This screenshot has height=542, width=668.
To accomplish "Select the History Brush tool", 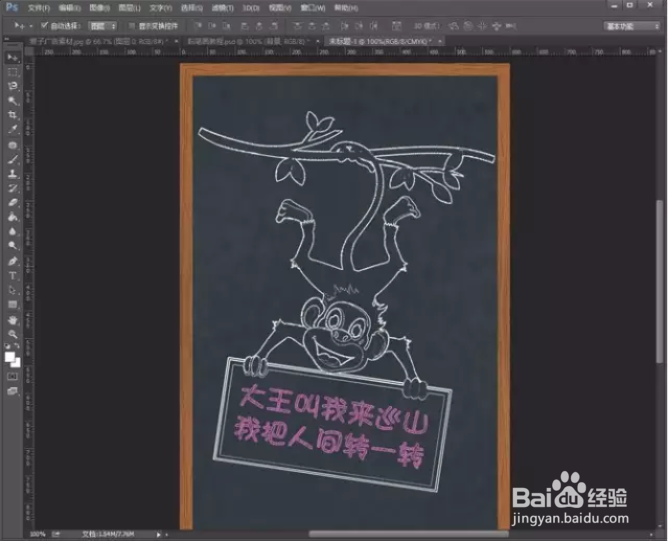I will point(12,188).
